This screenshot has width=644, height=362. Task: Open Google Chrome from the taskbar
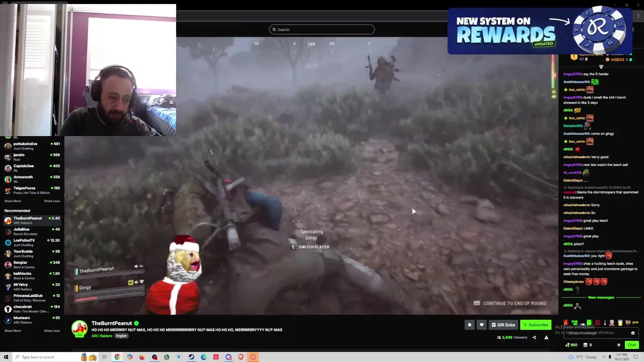117,357
